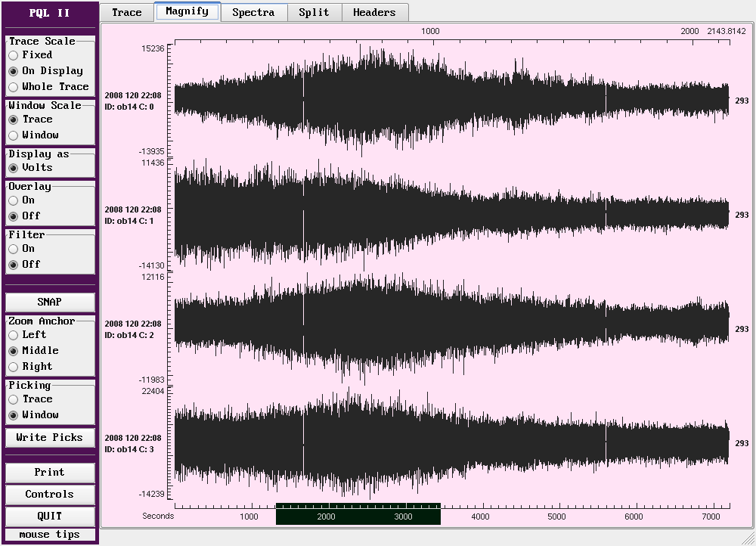Viewport: 756px width, 546px height.
Task: Choose Whole Trace scale radio button
Action: [x=14, y=87]
